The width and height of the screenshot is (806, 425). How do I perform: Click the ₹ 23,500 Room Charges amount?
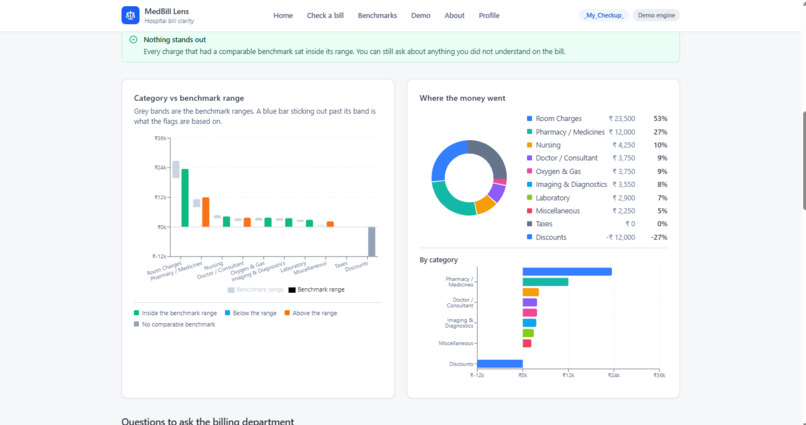point(621,119)
